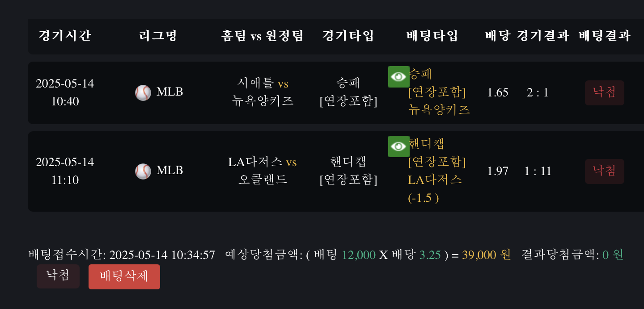Select the 경기시간 column header

65,36
